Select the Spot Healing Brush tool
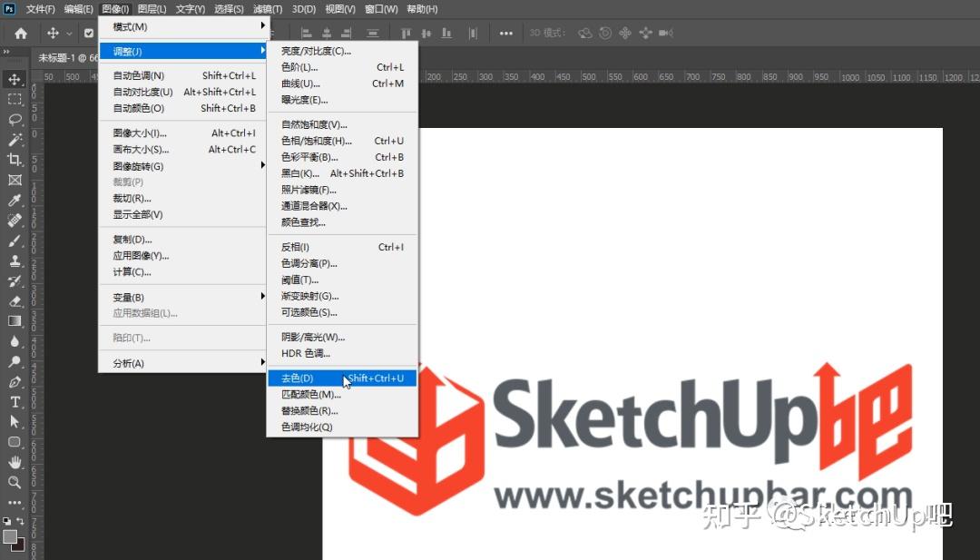This screenshot has width=980, height=560. click(15, 220)
